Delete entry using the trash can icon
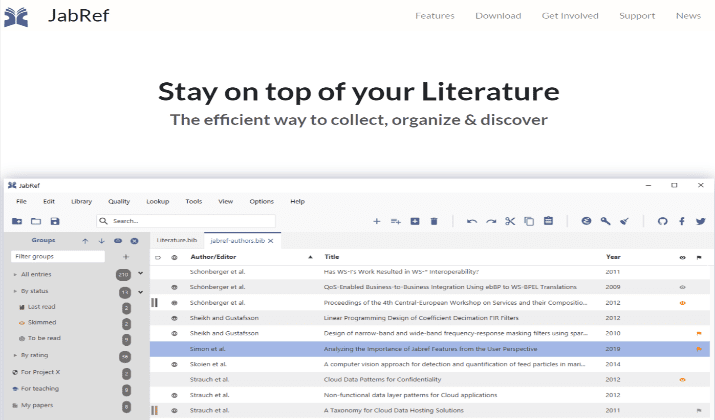This screenshot has height=420, width=715. pos(434,221)
